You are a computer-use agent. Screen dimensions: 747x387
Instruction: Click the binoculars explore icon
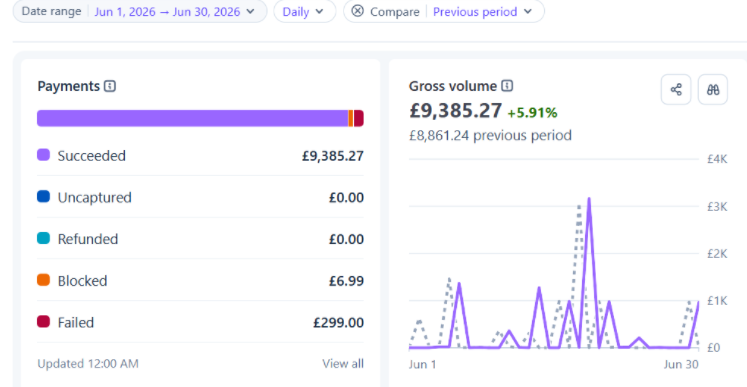(x=713, y=90)
